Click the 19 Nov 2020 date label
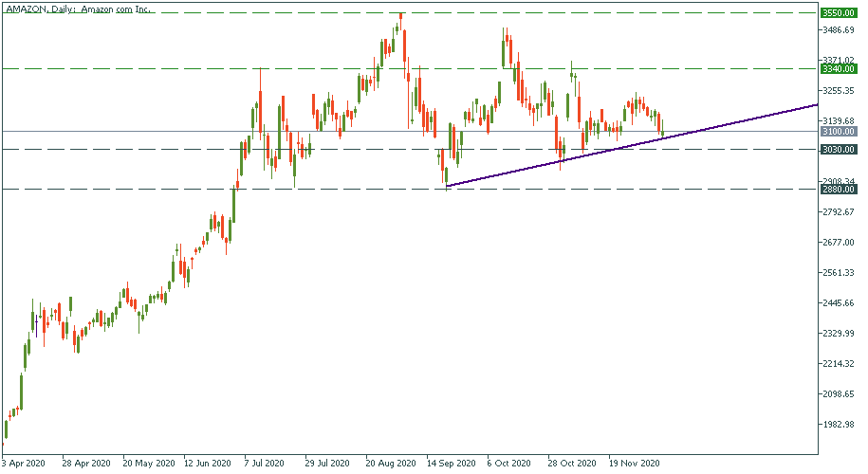This screenshot has width=868, height=474. (x=634, y=465)
